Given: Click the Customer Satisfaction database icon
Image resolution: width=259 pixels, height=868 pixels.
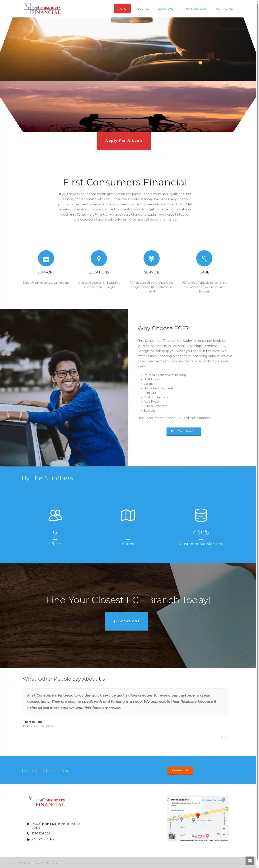Looking at the screenshot, I should click(201, 515).
